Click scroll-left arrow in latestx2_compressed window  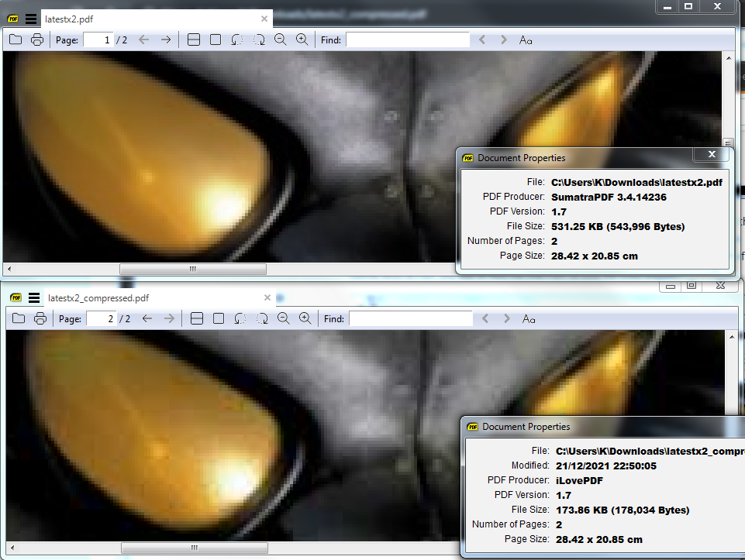point(12,548)
